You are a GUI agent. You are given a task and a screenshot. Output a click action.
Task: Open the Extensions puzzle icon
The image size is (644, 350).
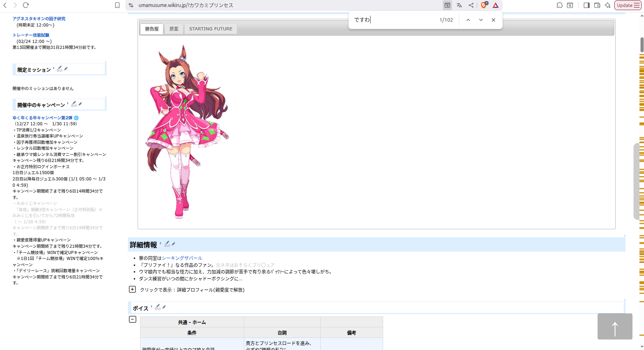(559, 5)
